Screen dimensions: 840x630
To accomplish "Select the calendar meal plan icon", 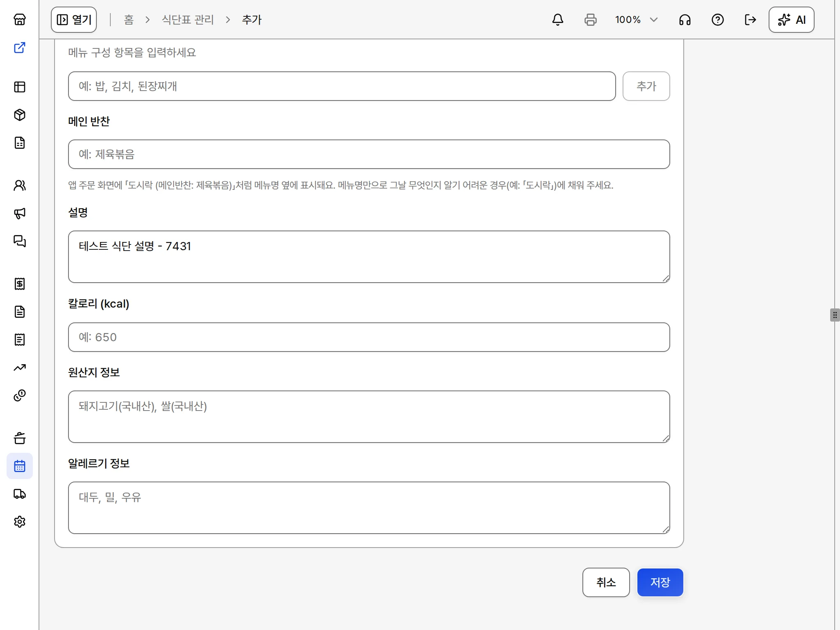I will pyautogui.click(x=20, y=466).
